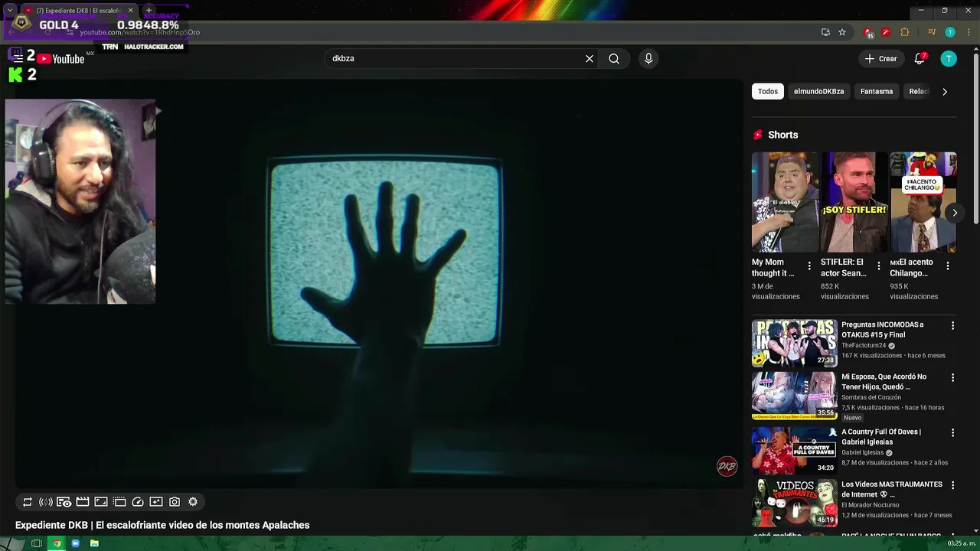Open options menu for 'El acento Chilango' short

click(x=948, y=266)
